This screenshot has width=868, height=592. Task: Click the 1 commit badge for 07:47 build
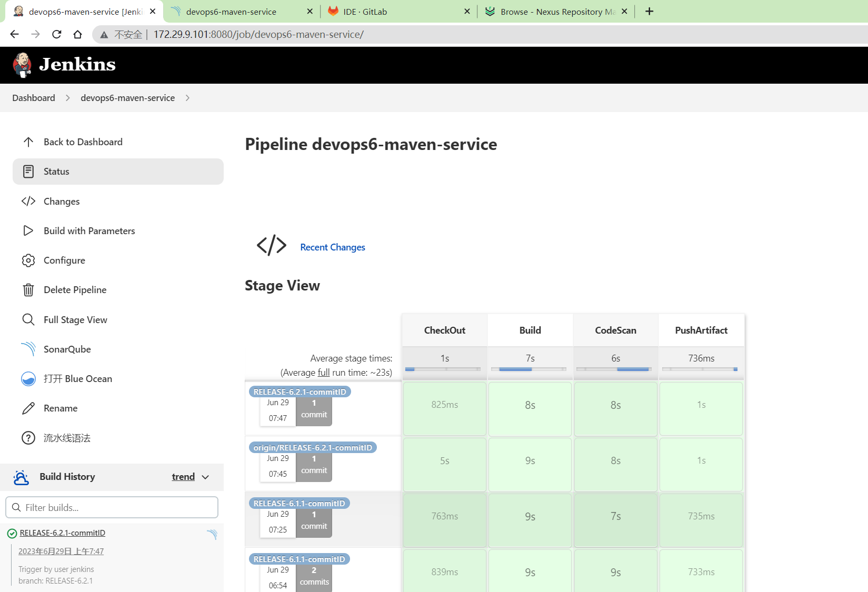click(314, 409)
